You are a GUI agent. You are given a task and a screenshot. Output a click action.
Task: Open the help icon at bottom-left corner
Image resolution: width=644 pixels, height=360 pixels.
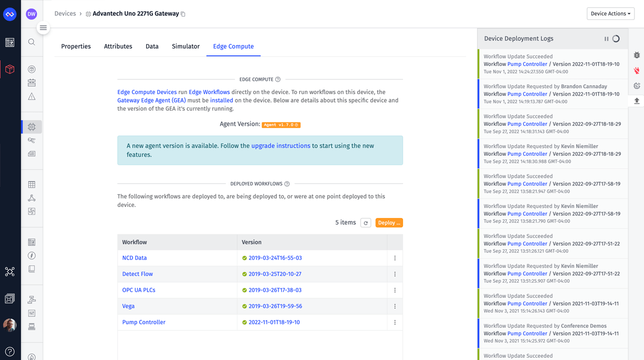click(10, 352)
